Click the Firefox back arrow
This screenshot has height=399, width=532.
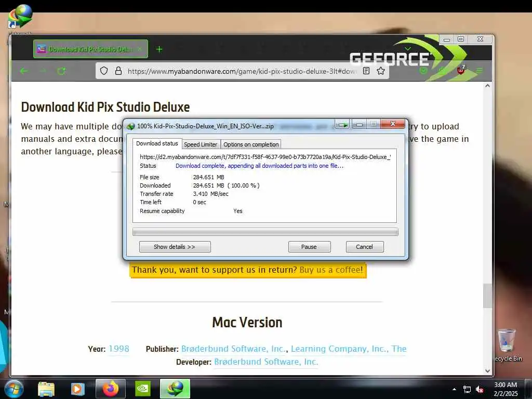click(24, 71)
